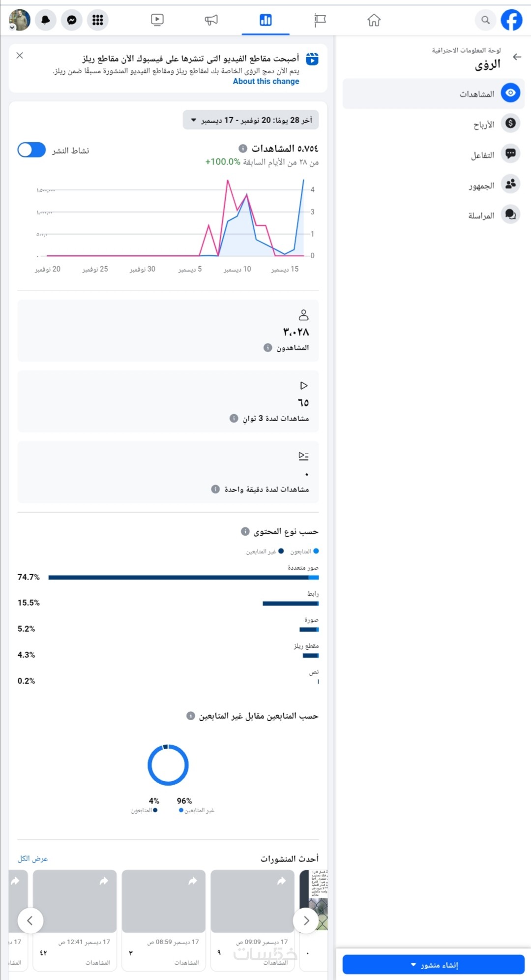Open the 28-day date range dropdown
This screenshot has height=980, width=531.
(251, 120)
